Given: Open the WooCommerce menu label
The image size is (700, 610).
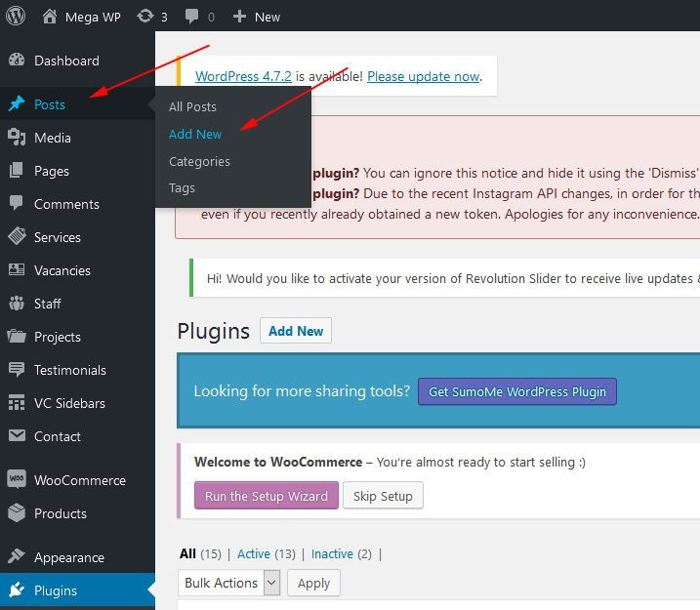Looking at the screenshot, I should [x=80, y=480].
